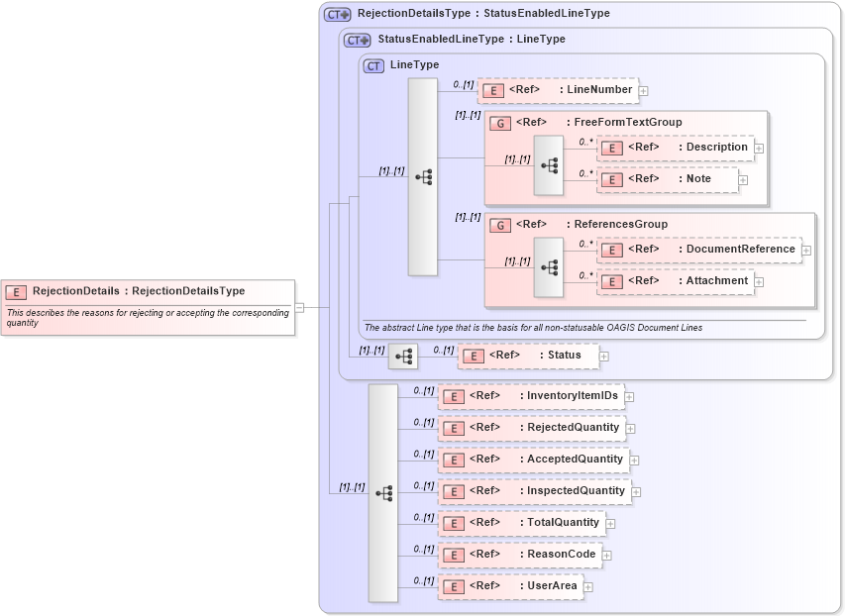
Task: Click the G icon for ReferencesGroup
Action: pyautogui.click(x=498, y=224)
